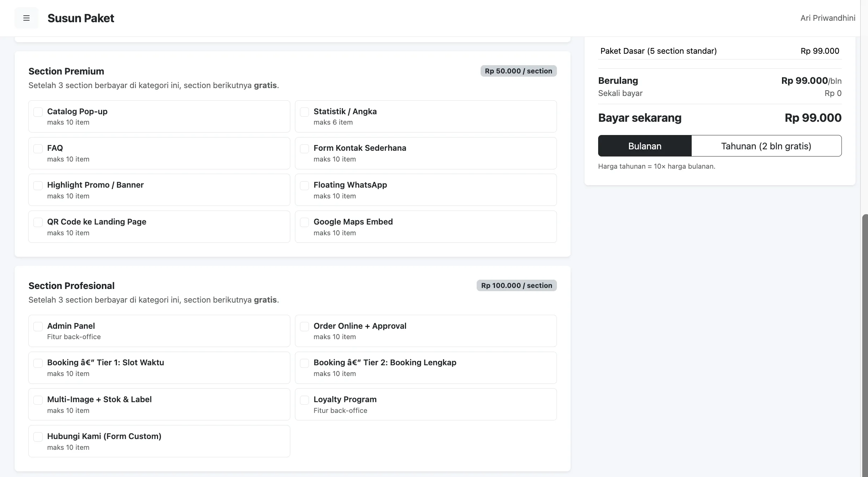The width and height of the screenshot is (868, 477).
Task: Check the Catalog Pop-up checkbox
Action: click(x=38, y=112)
